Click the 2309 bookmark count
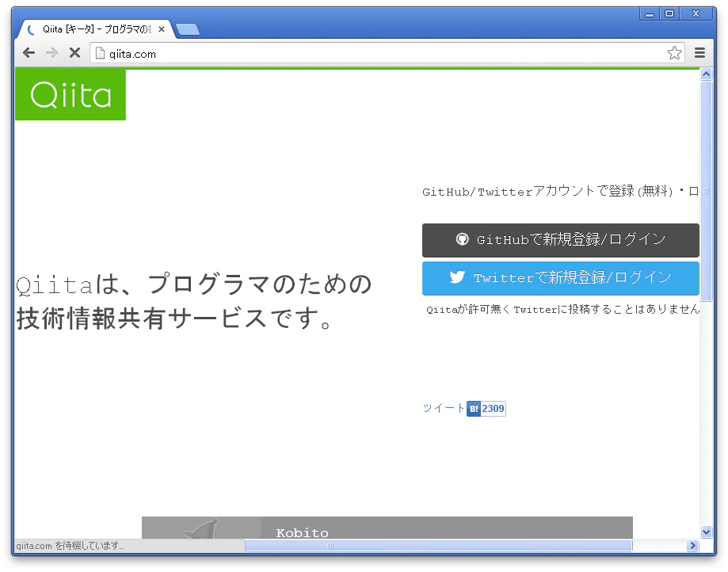This screenshot has width=728, height=572. (493, 409)
